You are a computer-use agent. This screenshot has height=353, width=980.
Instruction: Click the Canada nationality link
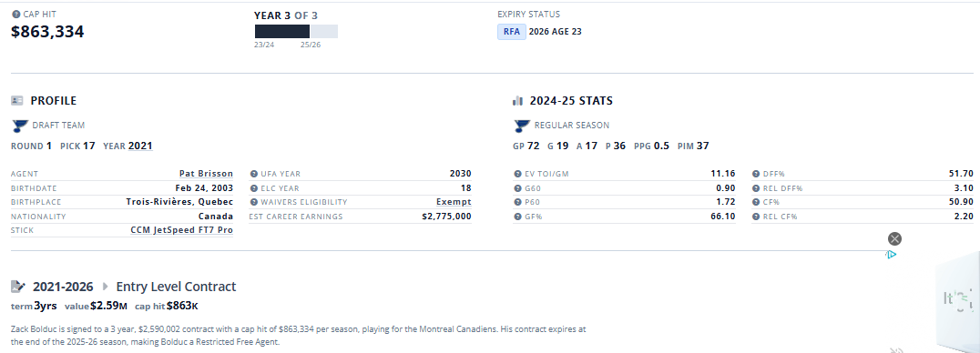pos(216,217)
